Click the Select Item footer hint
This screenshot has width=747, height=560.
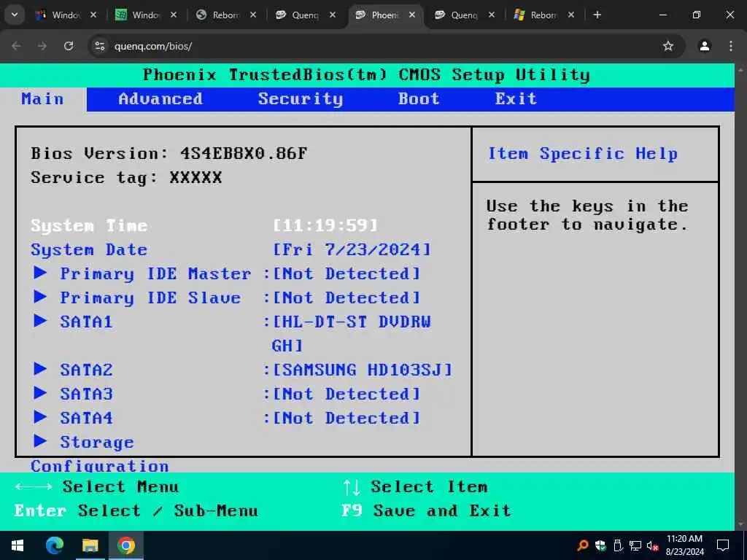(415, 486)
